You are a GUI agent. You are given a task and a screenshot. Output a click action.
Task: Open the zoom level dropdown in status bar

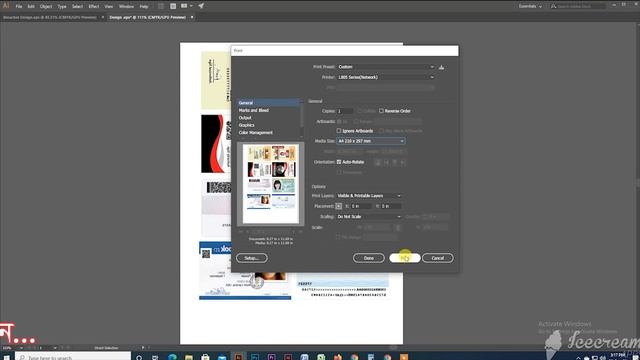pyautogui.click(x=21, y=348)
